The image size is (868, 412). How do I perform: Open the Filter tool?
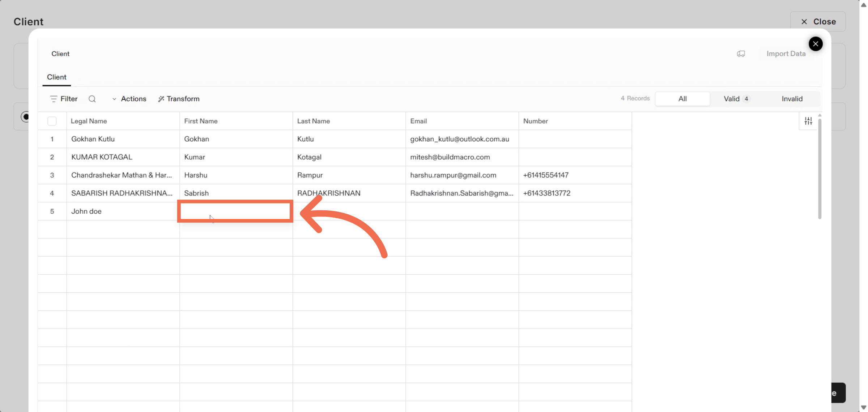click(64, 99)
